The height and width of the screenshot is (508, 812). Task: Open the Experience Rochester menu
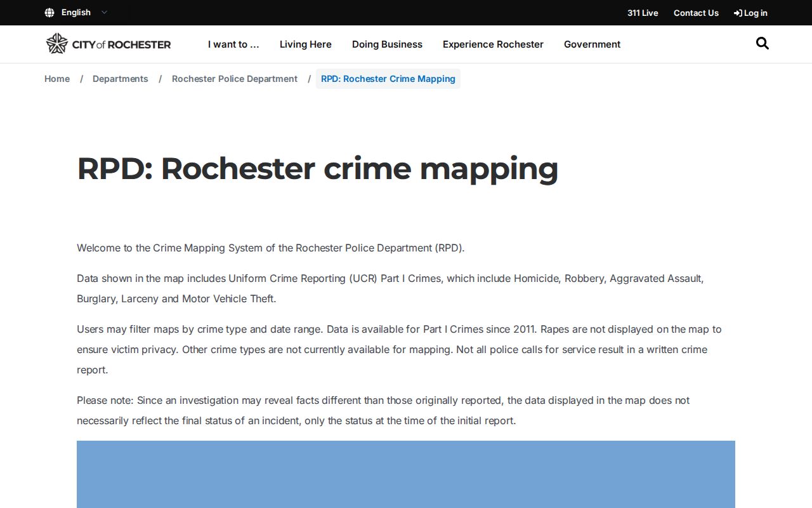tap(493, 44)
